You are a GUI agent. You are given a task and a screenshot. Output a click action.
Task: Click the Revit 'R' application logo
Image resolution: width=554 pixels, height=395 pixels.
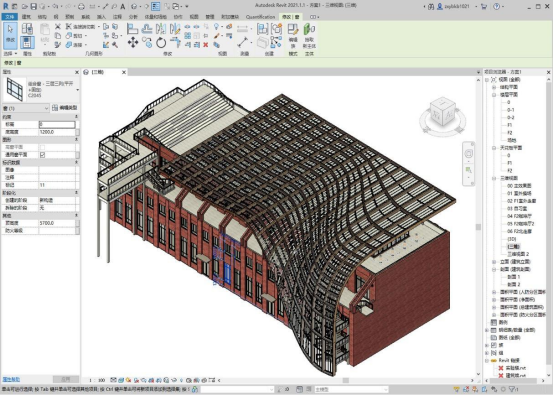[x=6, y=6]
